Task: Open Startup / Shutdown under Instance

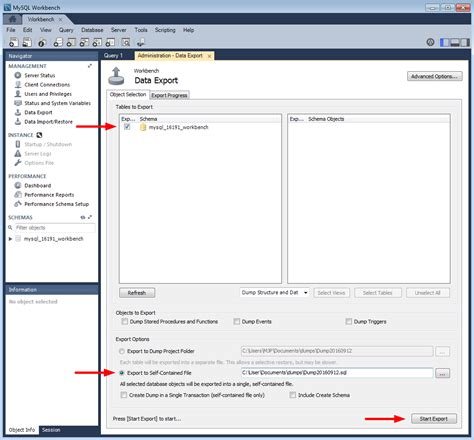Action: 48,144
